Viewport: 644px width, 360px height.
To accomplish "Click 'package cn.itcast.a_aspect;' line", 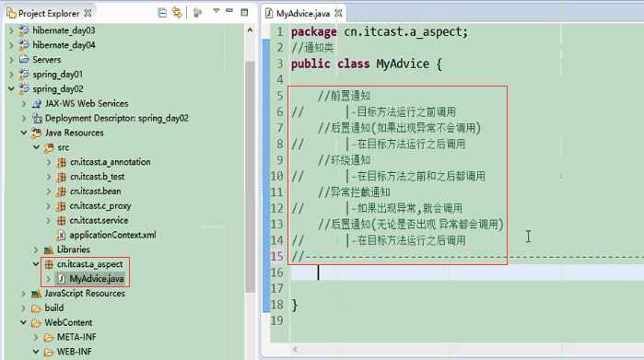I will (380, 32).
